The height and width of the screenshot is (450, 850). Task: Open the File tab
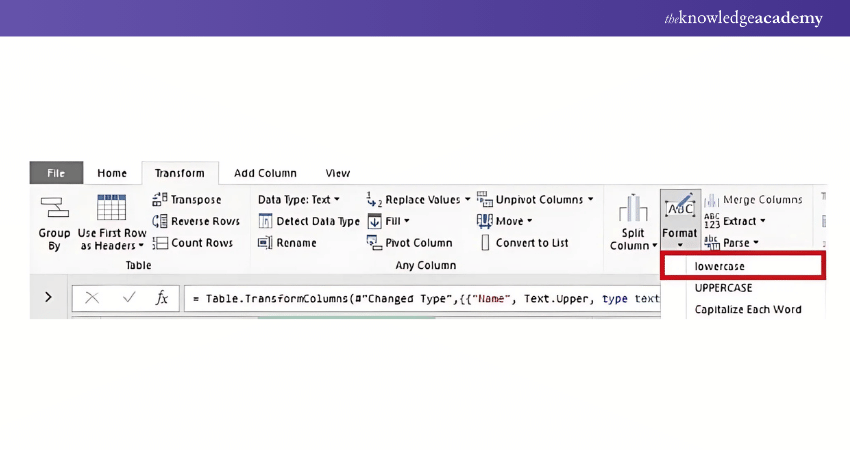pos(56,173)
